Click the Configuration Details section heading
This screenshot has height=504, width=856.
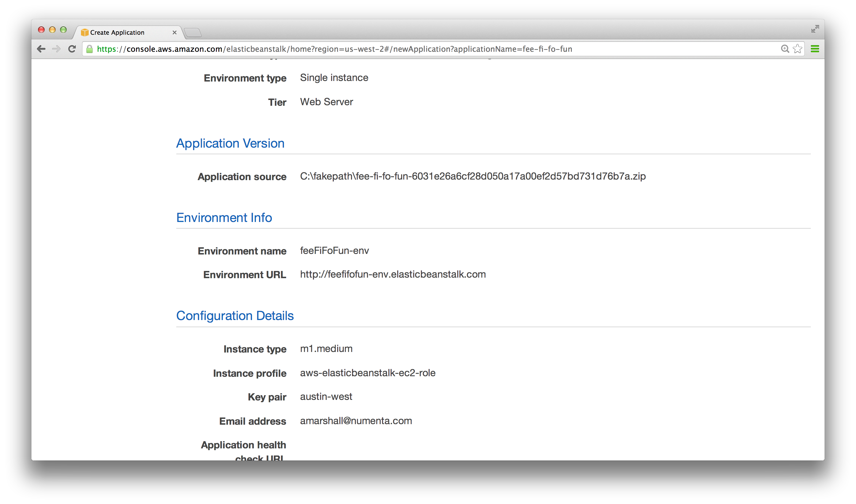pos(235,316)
